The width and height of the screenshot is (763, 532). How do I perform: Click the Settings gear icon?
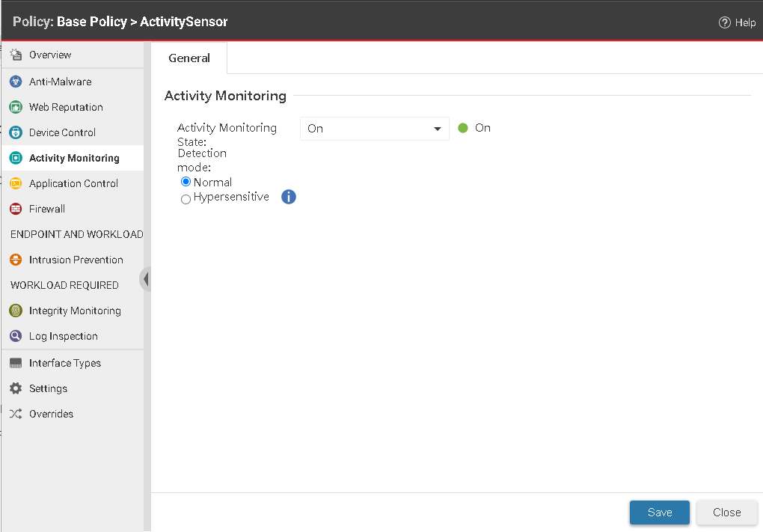[x=16, y=388]
